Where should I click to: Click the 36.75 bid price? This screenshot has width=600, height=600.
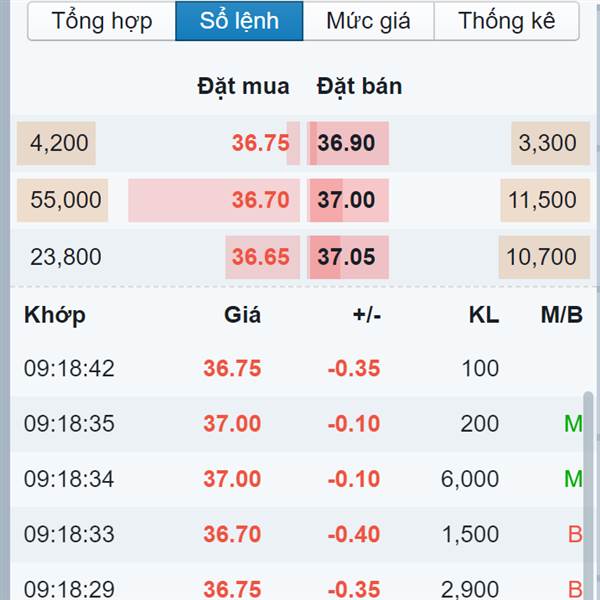[x=260, y=143]
